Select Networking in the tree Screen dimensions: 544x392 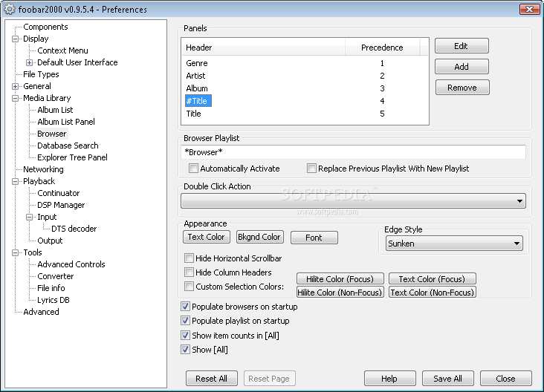43,169
